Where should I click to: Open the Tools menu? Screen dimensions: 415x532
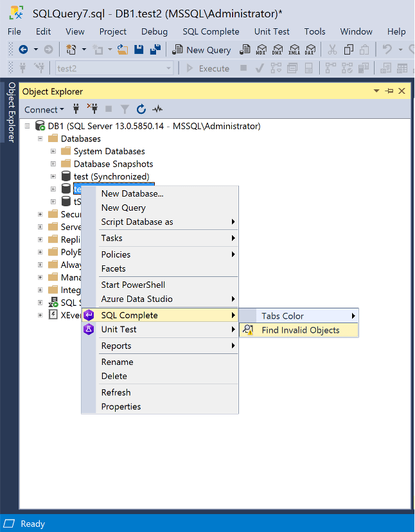point(315,31)
